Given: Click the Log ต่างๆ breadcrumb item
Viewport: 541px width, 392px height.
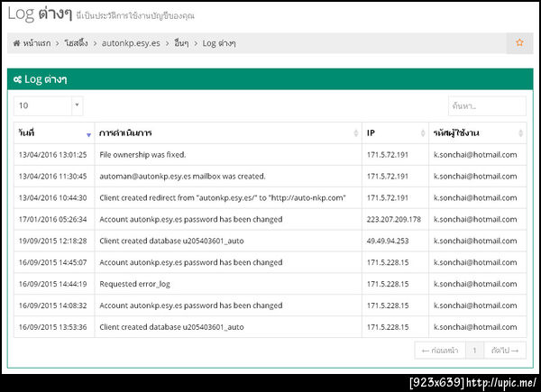Looking at the screenshot, I should pos(219,43).
